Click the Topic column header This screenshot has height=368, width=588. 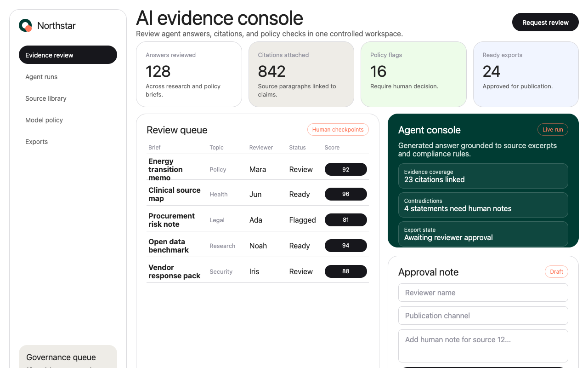(x=216, y=148)
